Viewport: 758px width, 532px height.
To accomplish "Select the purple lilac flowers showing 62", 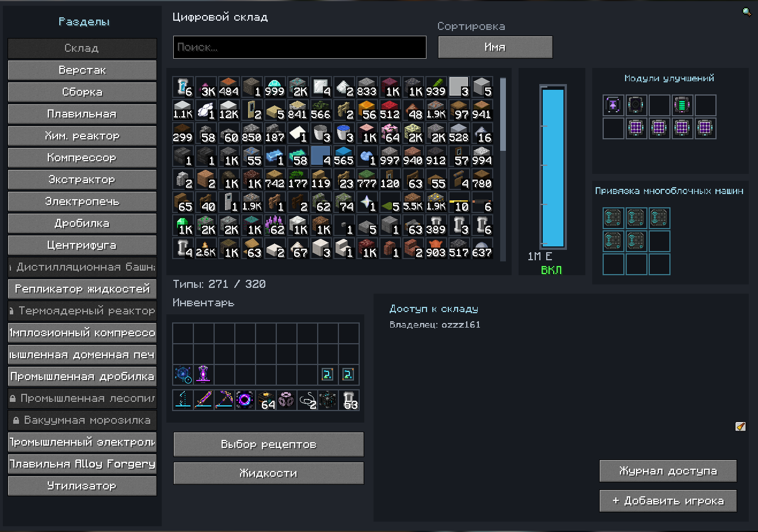I will (x=275, y=226).
